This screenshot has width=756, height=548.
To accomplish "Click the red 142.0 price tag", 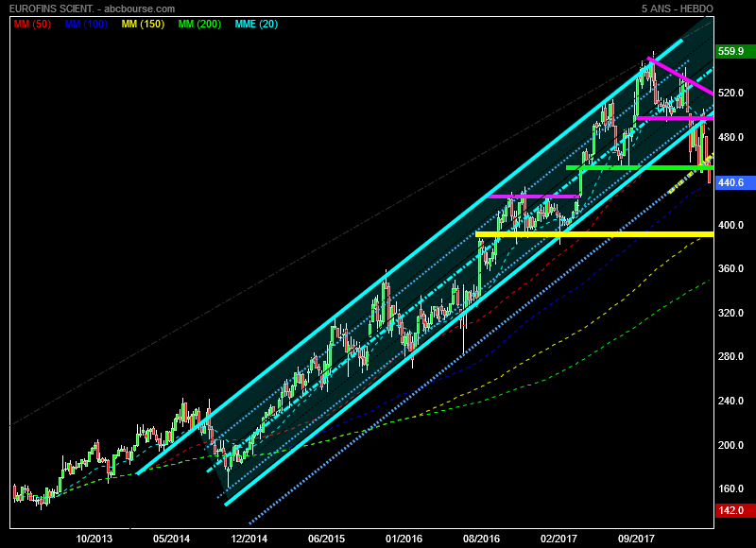I will [x=735, y=510].
